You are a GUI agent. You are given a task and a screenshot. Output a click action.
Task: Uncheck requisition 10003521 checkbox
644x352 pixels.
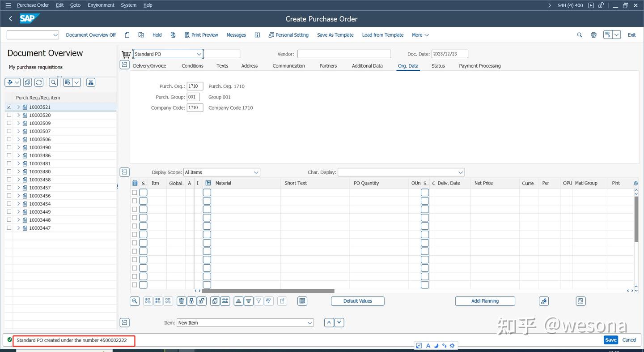[9, 107]
